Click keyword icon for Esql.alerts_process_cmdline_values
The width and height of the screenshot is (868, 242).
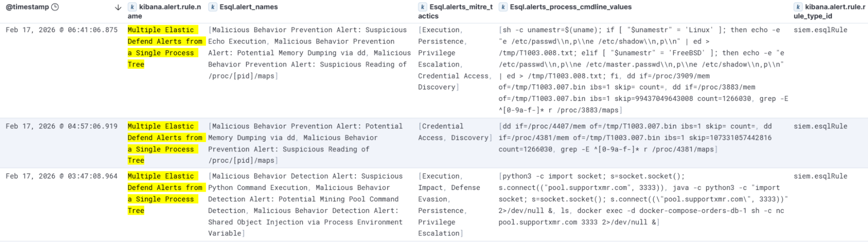coord(503,7)
